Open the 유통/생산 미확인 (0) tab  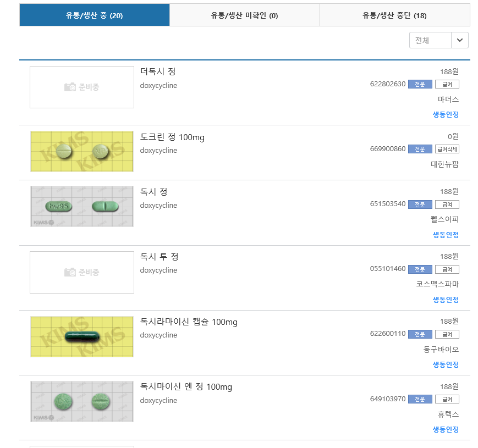coord(244,15)
